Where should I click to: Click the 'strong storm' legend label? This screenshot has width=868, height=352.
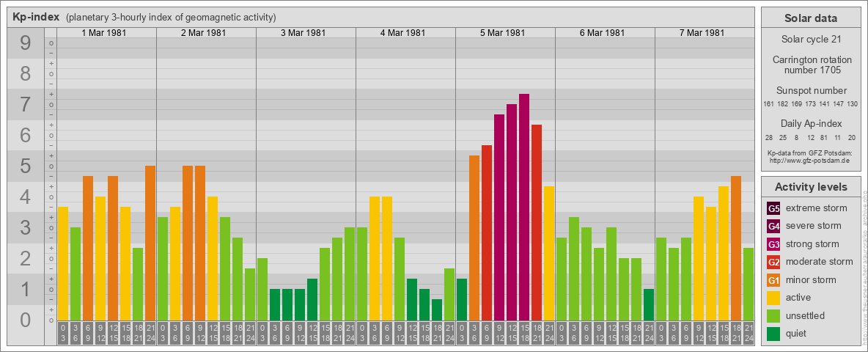(812, 243)
